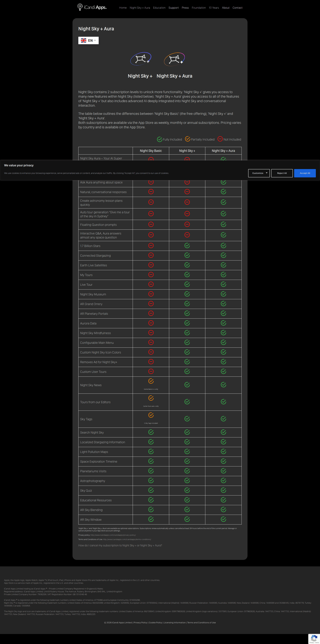Viewport: 320px width, 644px height.
Task: Click Basic partial icon for Night Sky News
Action: (151, 381)
